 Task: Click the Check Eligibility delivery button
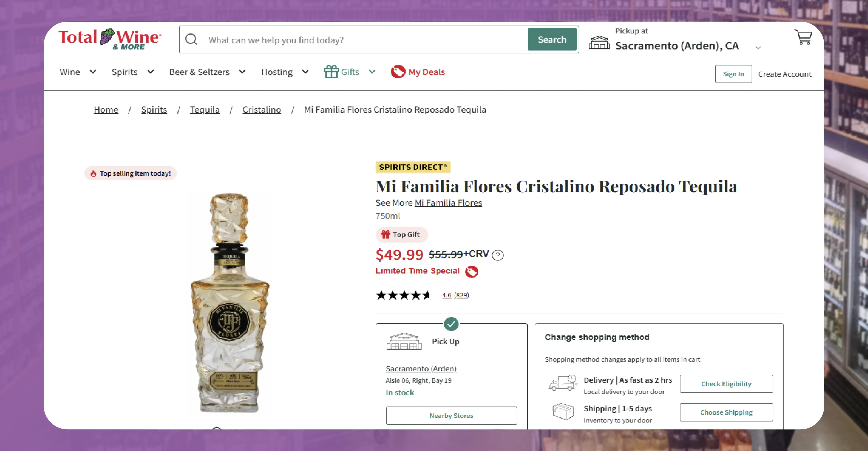click(726, 384)
